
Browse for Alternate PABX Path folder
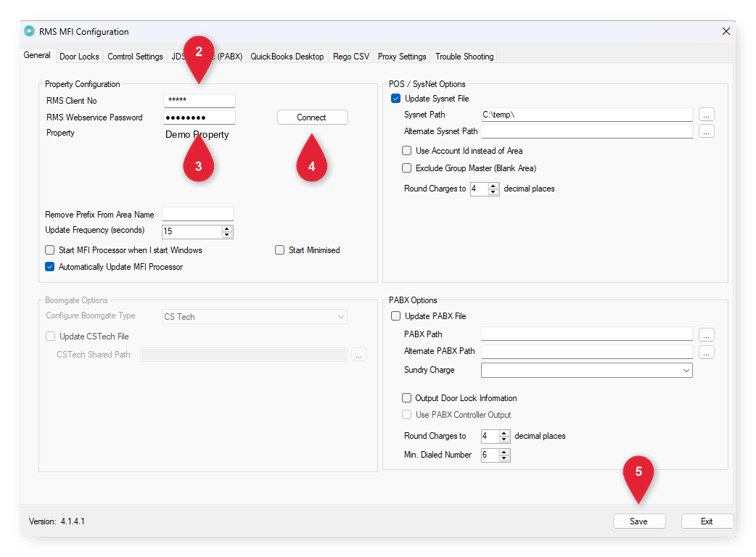point(706,352)
